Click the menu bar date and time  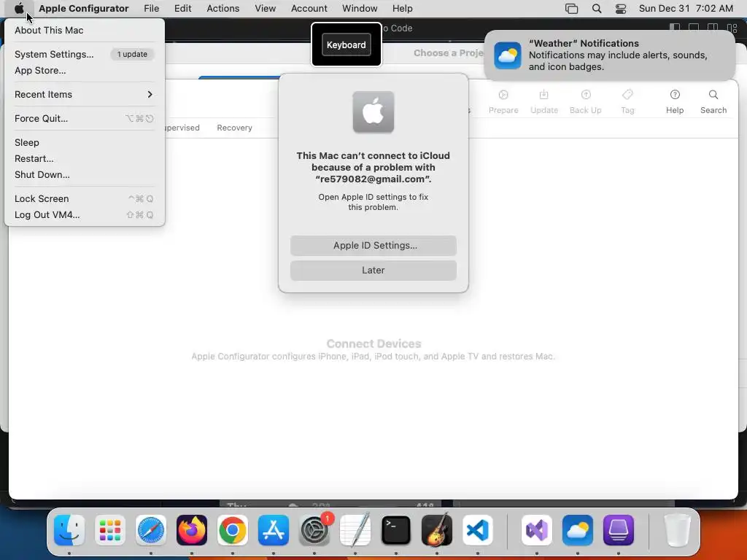coord(686,9)
